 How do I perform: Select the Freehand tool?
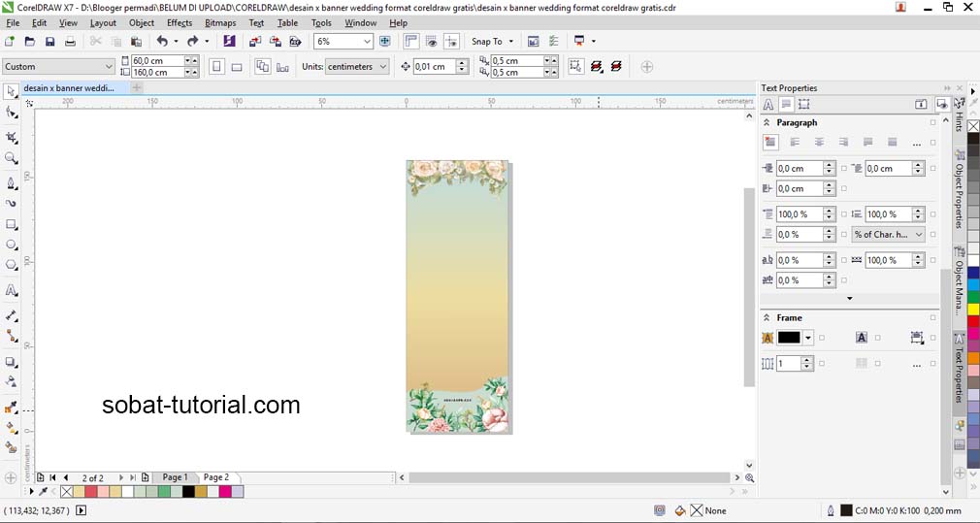(11, 183)
